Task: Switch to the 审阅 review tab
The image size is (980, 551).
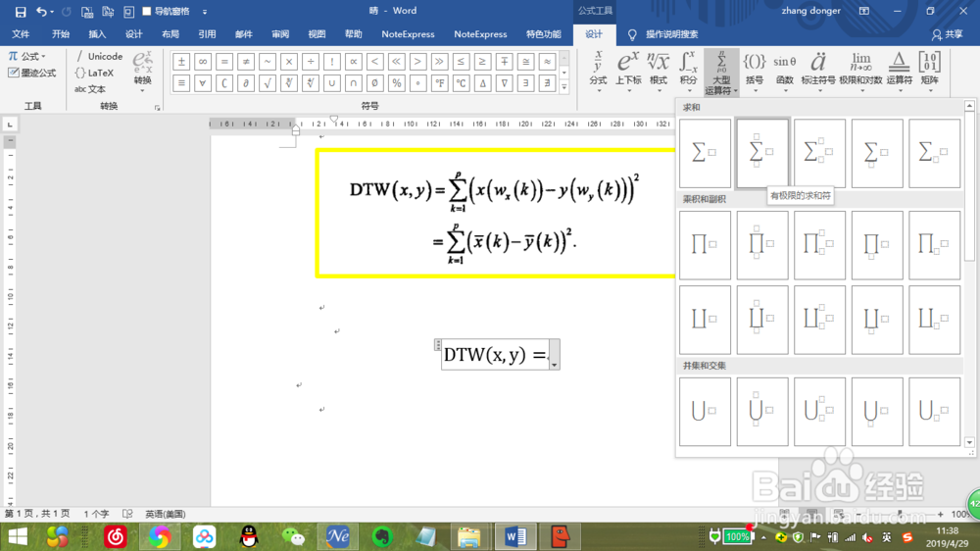Action: 280,34
